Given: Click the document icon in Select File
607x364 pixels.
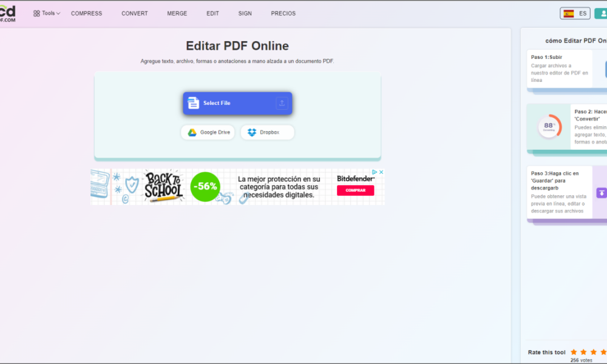Looking at the screenshot, I should 193,103.
